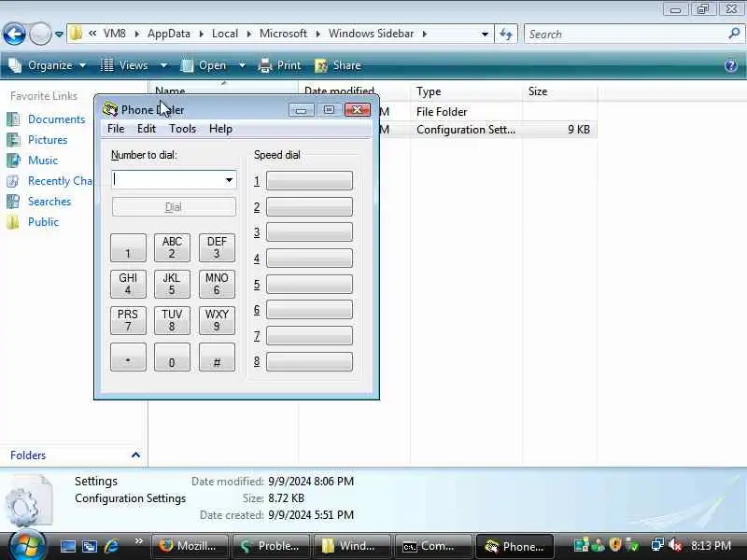The width and height of the screenshot is (747, 560).
Task: Click Speed dial button 8
Action: [x=309, y=361]
